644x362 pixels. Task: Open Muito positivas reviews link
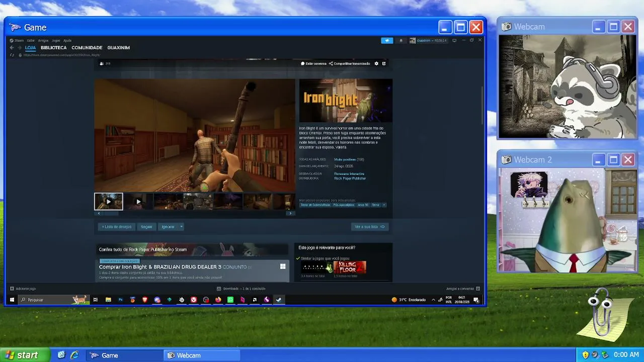tap(345, 159)
